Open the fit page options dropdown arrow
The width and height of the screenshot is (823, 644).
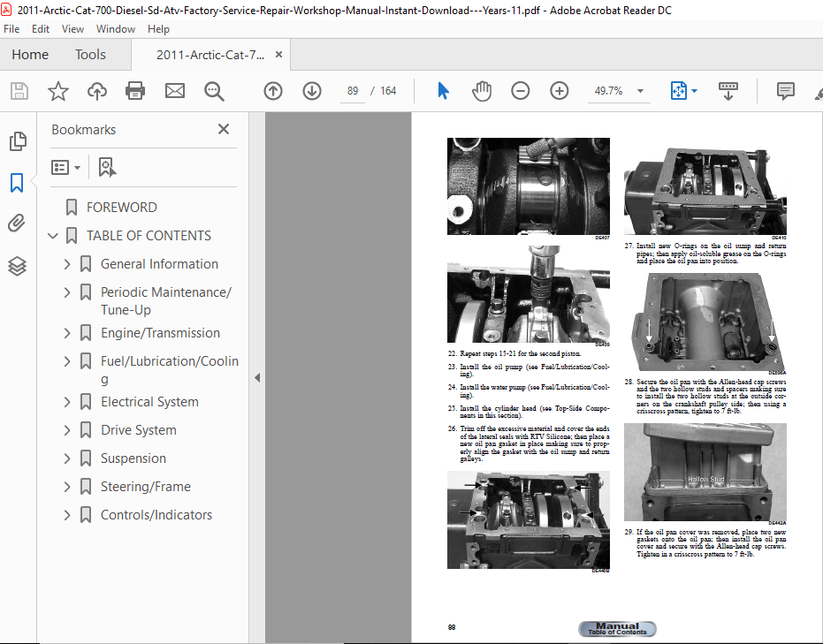pos(695,91)
